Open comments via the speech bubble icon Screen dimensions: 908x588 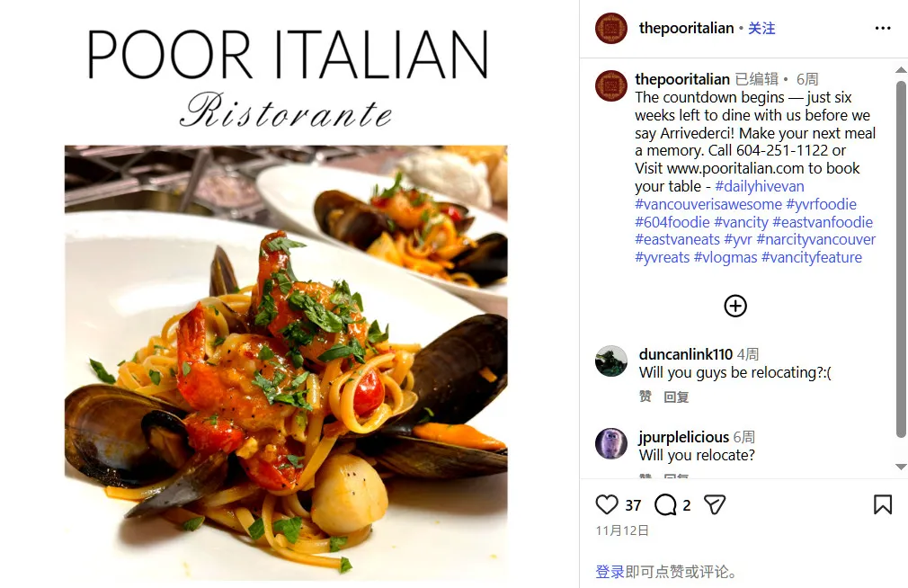pos(665,504)
